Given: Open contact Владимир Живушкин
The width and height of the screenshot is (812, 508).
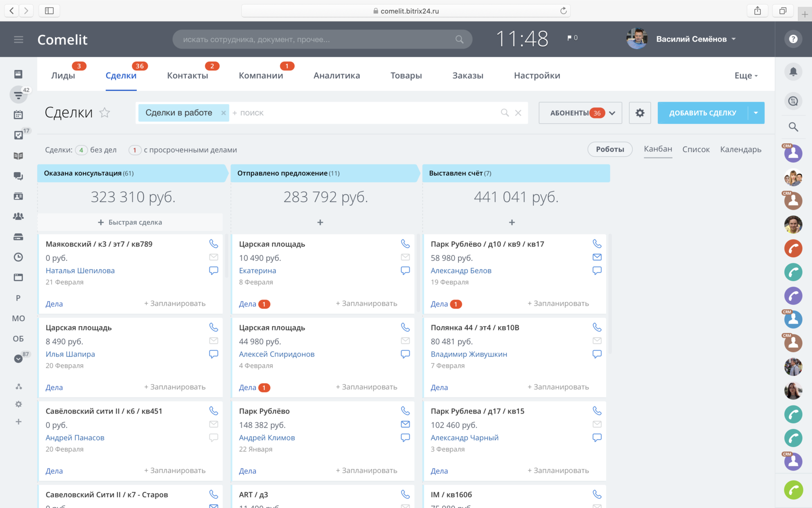Looking at the screenshot, I should (x=469, y=354).
